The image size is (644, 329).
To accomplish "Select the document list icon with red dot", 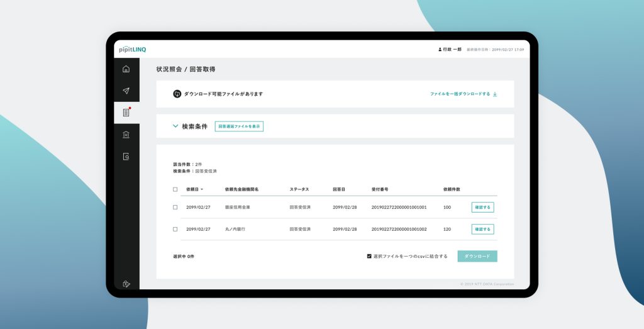I will pyautogui.click(x=126, y=113).
